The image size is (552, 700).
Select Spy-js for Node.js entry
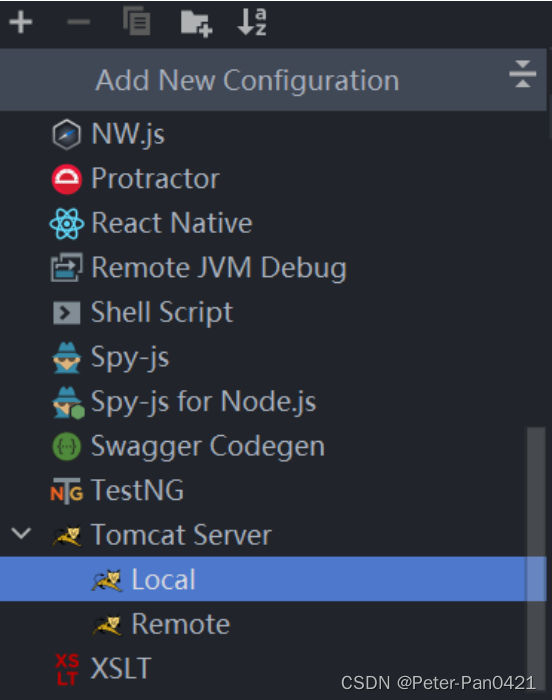pyautogui.click(x=204, y=402)
